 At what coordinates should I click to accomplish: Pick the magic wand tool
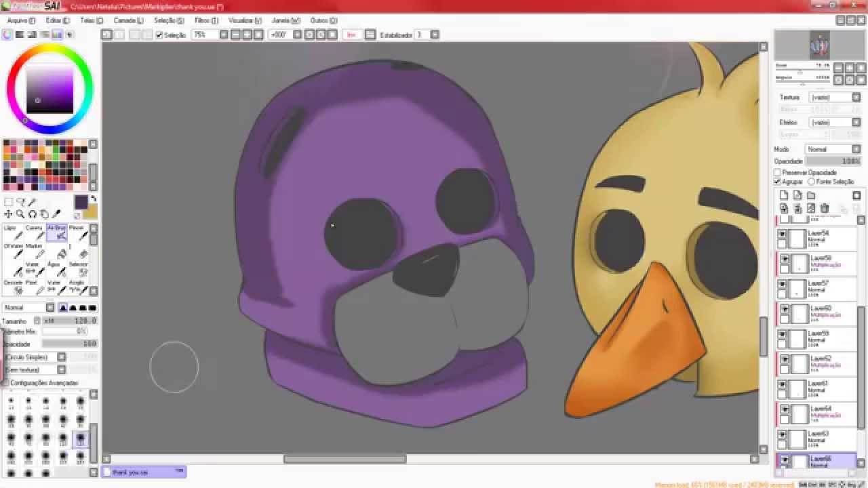pos(32,202)
